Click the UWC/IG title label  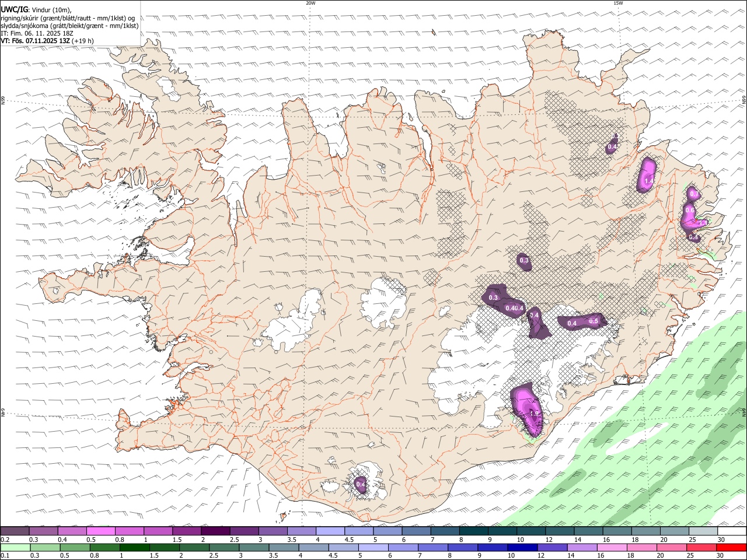[x=14, y=9]
